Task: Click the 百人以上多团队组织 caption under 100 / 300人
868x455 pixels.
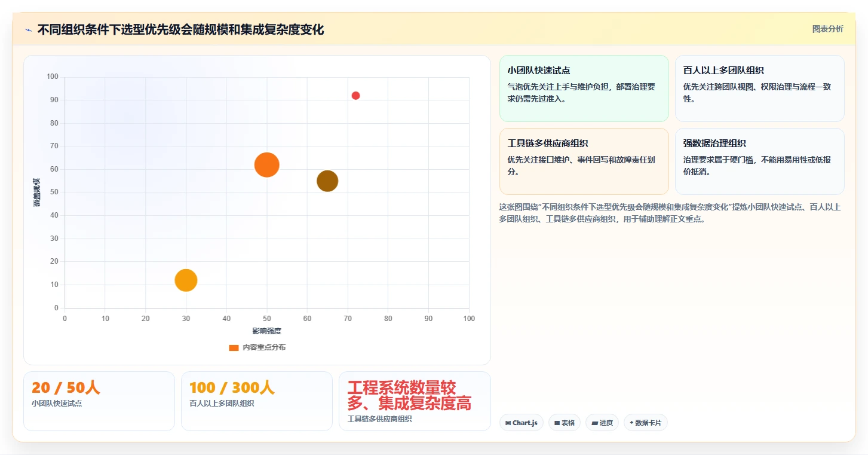Action: tap(222, 404)
